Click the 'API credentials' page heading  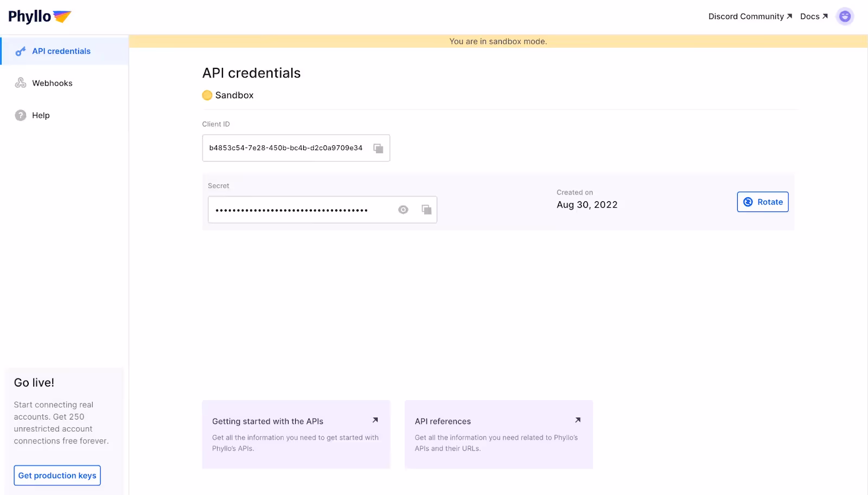(251, 73)
